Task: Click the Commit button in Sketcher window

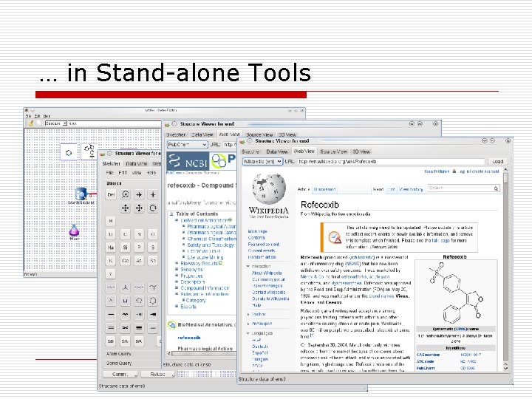Action: point(120,374)
